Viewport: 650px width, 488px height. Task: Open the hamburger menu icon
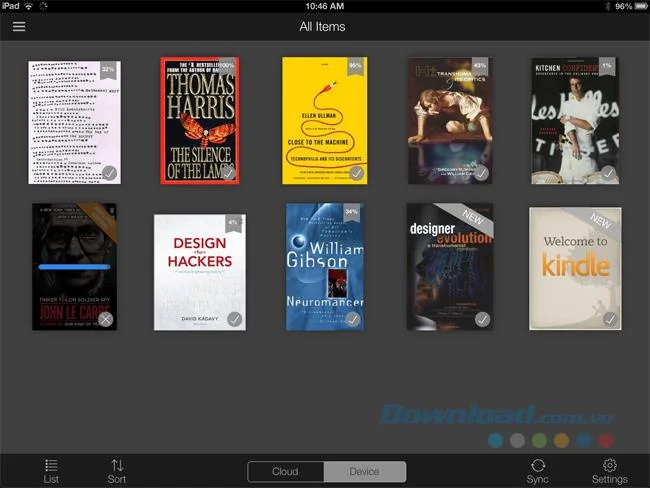pyautogui.click(x=19, y=27)
